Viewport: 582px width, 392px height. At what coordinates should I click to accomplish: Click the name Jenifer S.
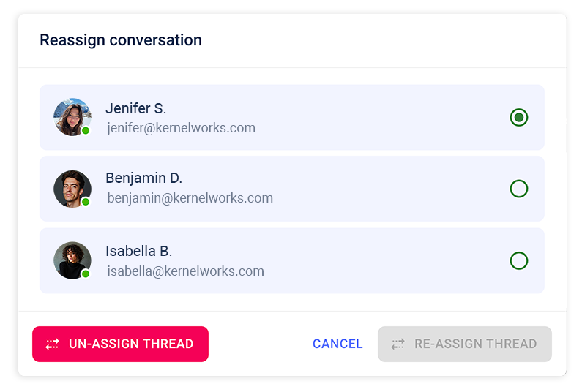pyautogui.click(x=136, y=108)
